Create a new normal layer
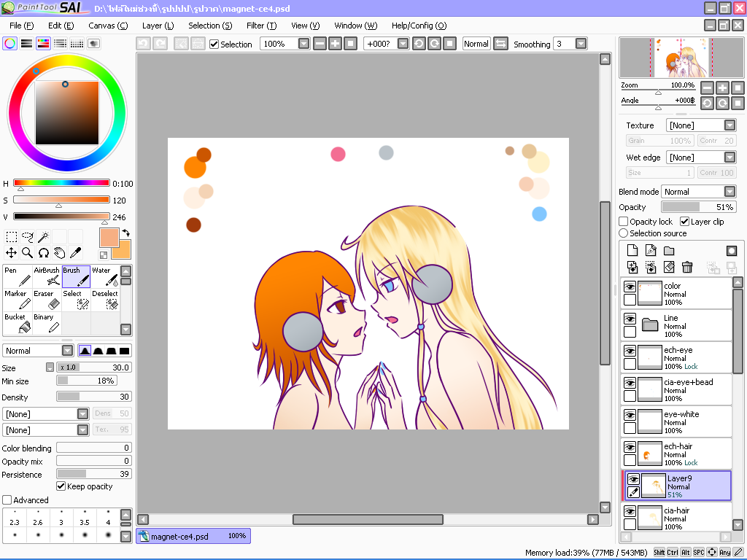 (632, 251)
